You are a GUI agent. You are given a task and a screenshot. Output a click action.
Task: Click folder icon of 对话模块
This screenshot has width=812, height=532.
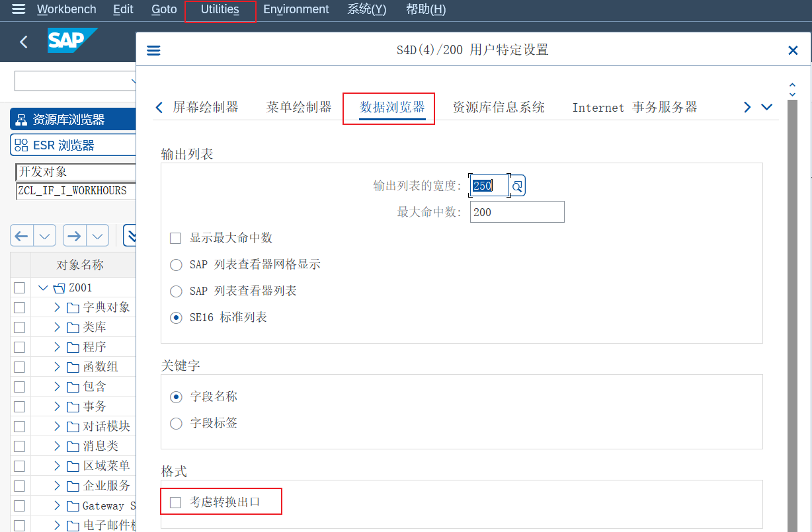coord(73,427)
